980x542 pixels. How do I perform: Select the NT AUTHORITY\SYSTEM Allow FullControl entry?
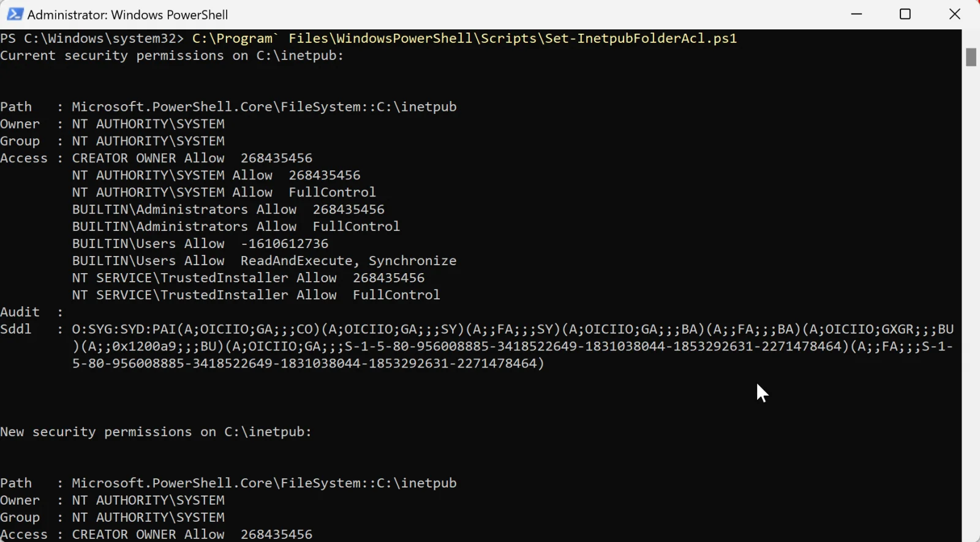click(x=224, y=192)
